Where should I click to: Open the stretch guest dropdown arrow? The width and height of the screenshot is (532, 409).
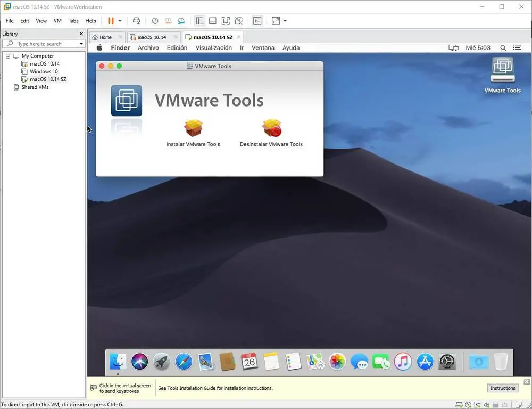(285, 21)
